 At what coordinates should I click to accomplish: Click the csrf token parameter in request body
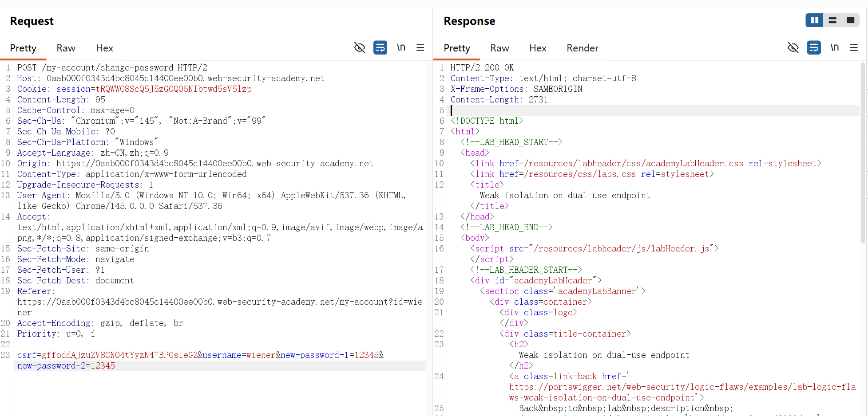click(x=107, y=355)
